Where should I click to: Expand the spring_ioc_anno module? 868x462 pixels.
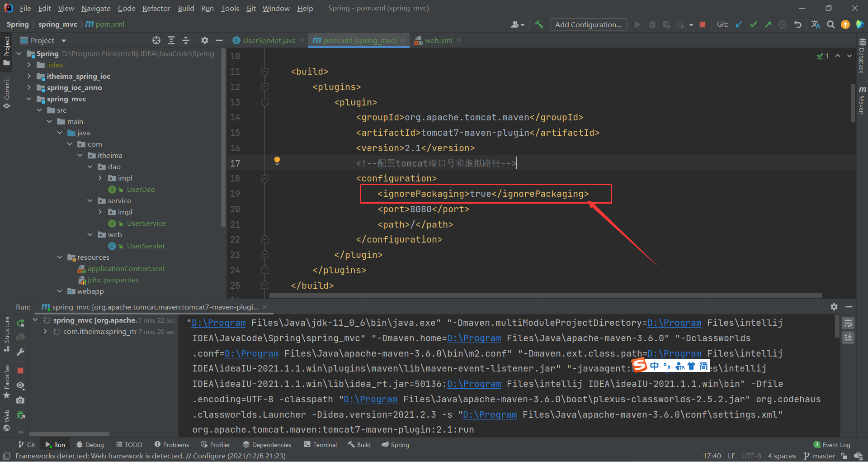click(x=29, y=87)
